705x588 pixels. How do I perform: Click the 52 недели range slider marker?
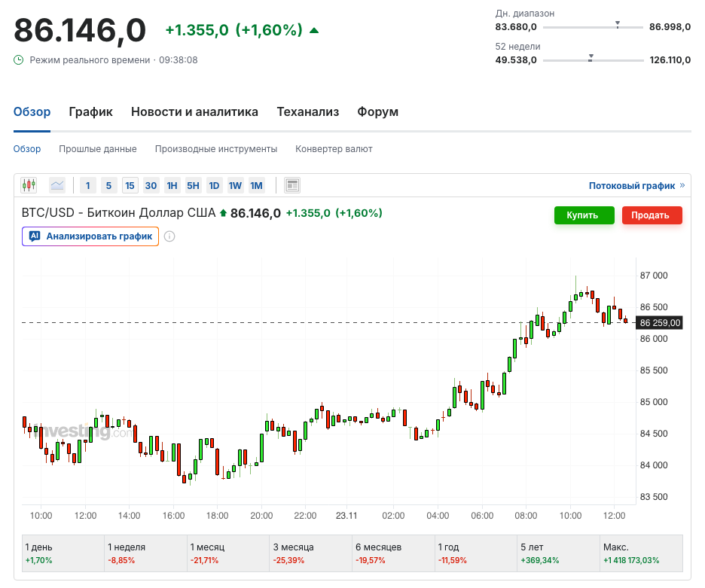tap(591, 57)
